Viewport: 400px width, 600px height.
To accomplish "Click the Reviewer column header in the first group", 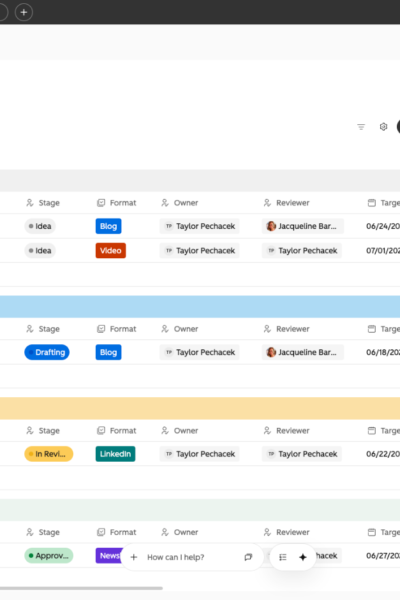I will coord(286,203).
